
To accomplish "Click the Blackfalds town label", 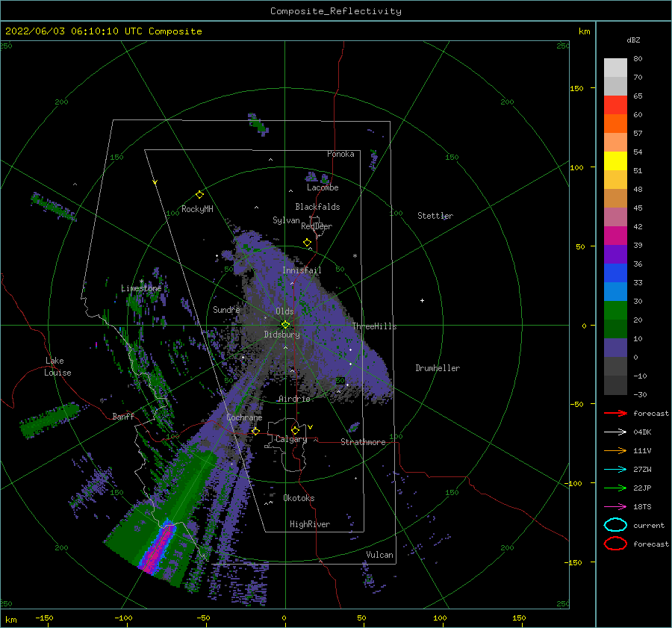I will [x=317, y=207].
